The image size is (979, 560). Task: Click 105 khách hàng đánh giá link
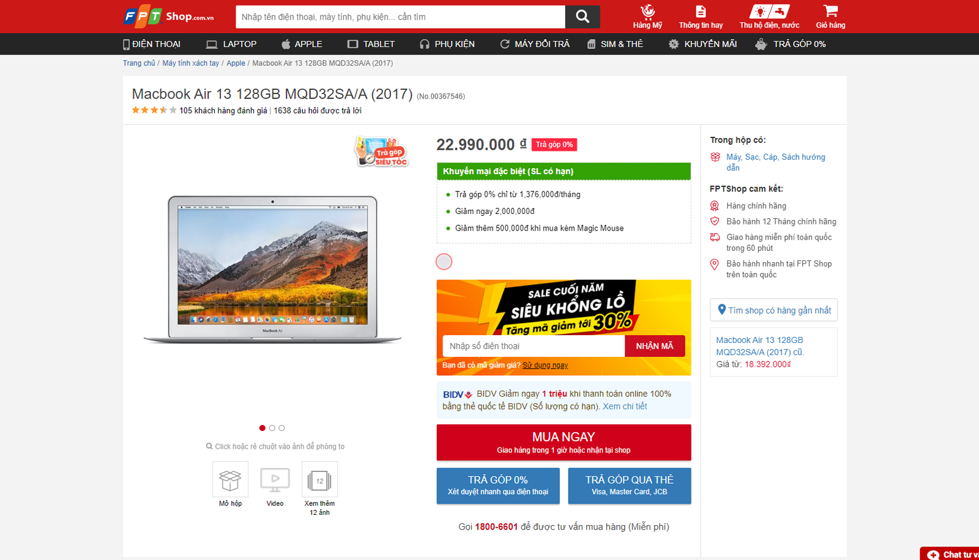(x=223, y=111)
